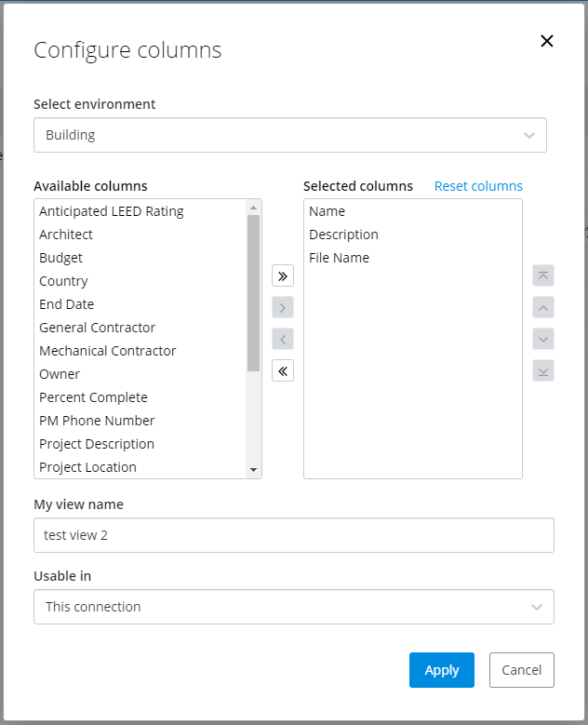Select Anticipated LEED Rating in Available columns
The width and height of the screenshot is (588, 725).
[112, 211]
